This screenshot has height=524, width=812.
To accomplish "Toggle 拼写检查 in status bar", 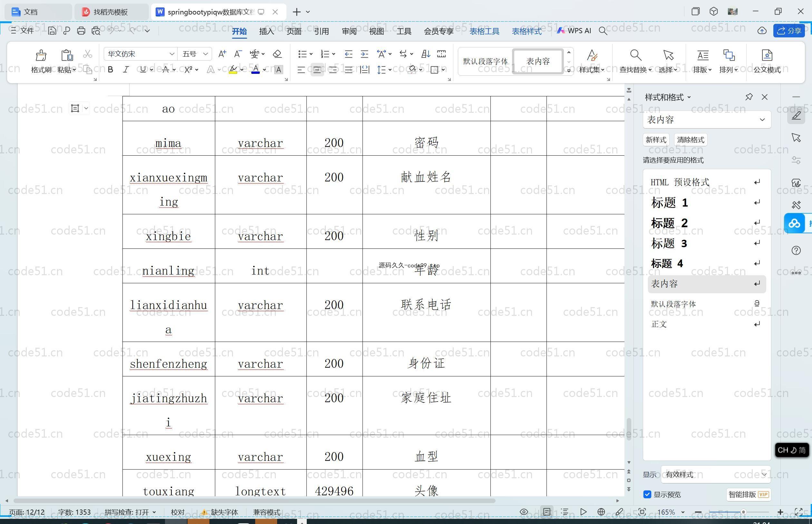I will pyautogui.click(x=130, y=512).
